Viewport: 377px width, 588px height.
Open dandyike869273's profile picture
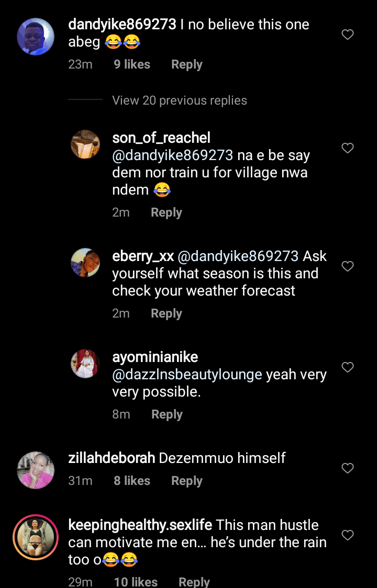(36, 37)
